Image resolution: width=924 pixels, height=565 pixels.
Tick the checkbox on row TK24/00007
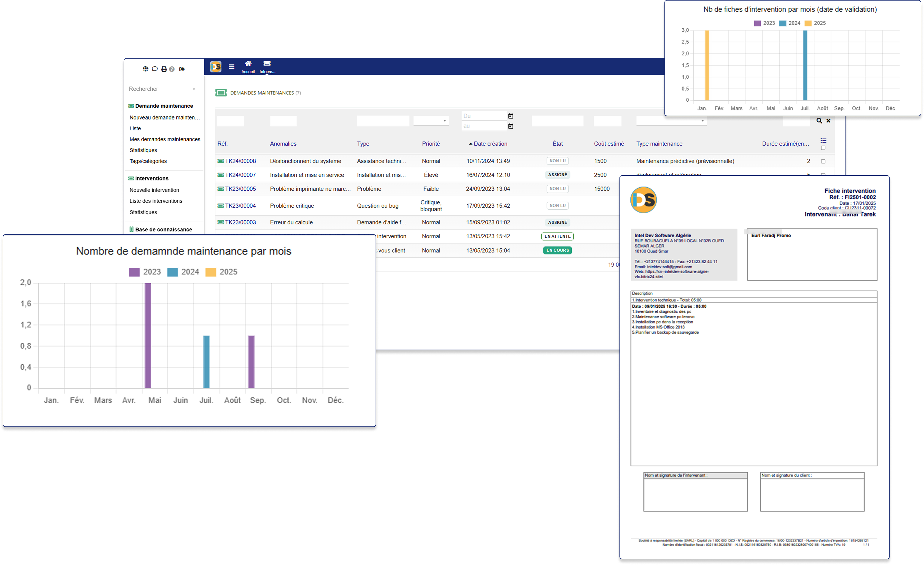point(823,175)
